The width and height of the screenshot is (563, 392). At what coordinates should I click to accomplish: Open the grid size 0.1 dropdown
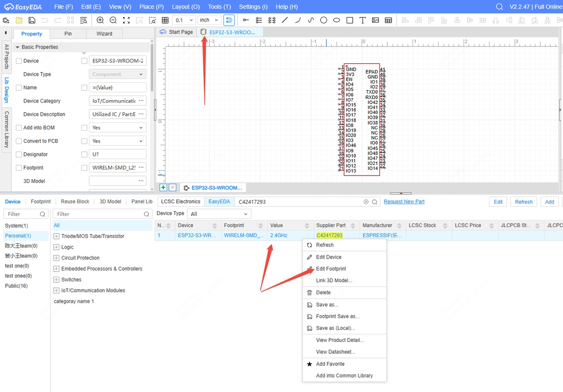tap(184, 20)
